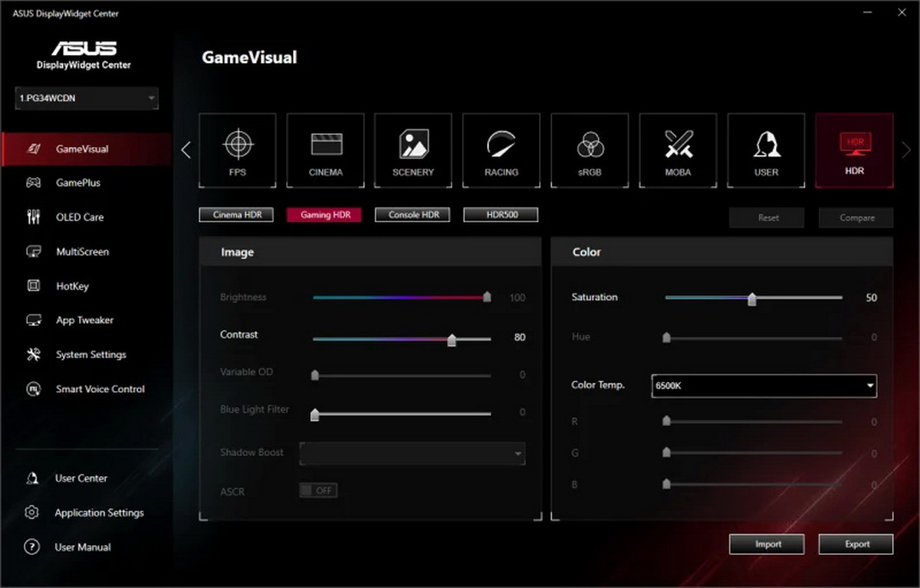Click the Export button
This screenshot has height=588, width=920.
[856, 544]
